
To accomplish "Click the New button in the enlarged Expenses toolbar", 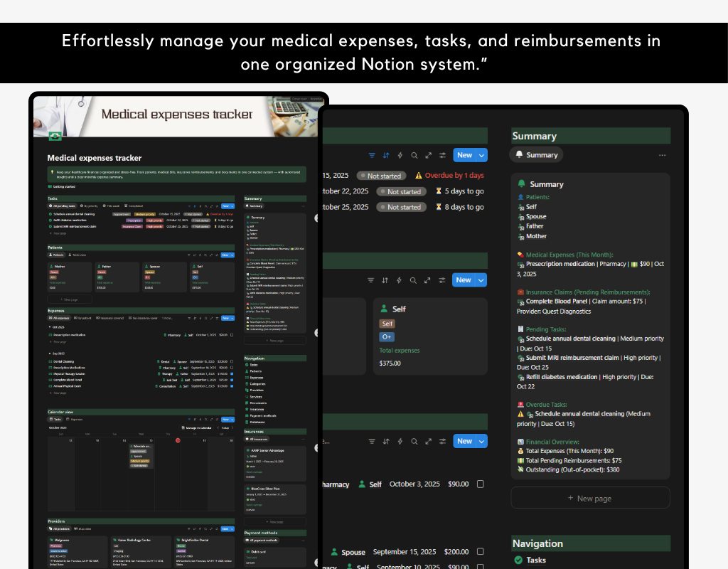I will coord(465,441).
